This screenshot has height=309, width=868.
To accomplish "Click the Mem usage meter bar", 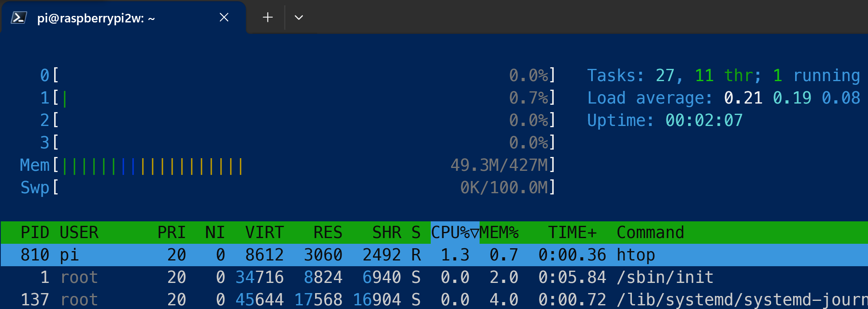I will coord(287,165).
